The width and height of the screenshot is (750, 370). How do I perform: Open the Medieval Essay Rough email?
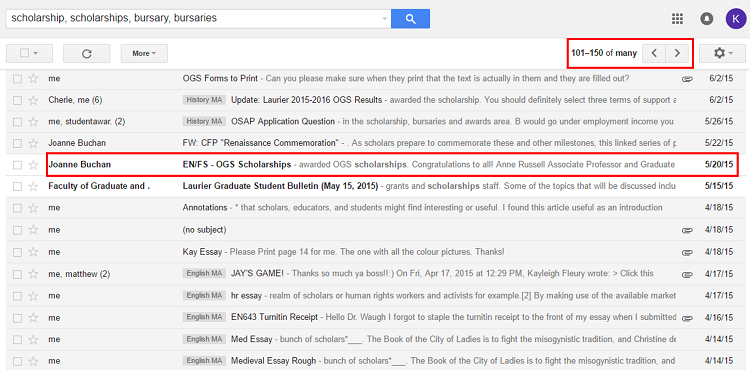click(274, 360)
